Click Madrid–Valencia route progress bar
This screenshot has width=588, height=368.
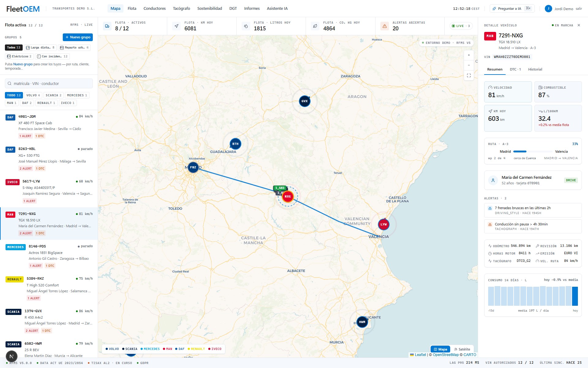point(533,151)
